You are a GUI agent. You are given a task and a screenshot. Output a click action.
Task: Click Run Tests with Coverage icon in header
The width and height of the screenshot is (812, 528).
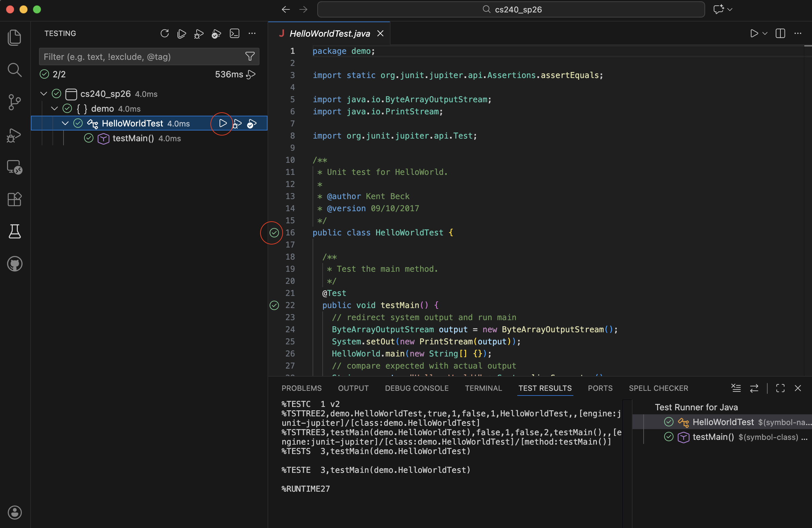tap(216, 33)
